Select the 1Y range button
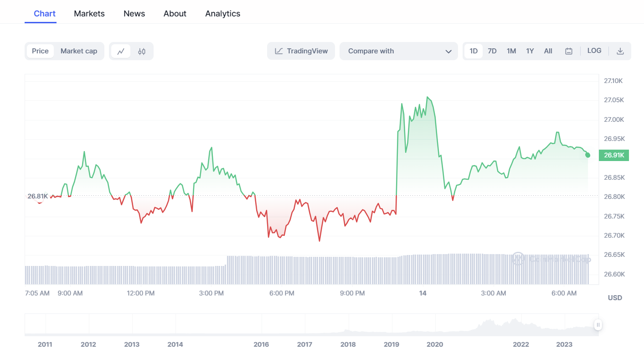644x354 pixels. tap(530, 51)
